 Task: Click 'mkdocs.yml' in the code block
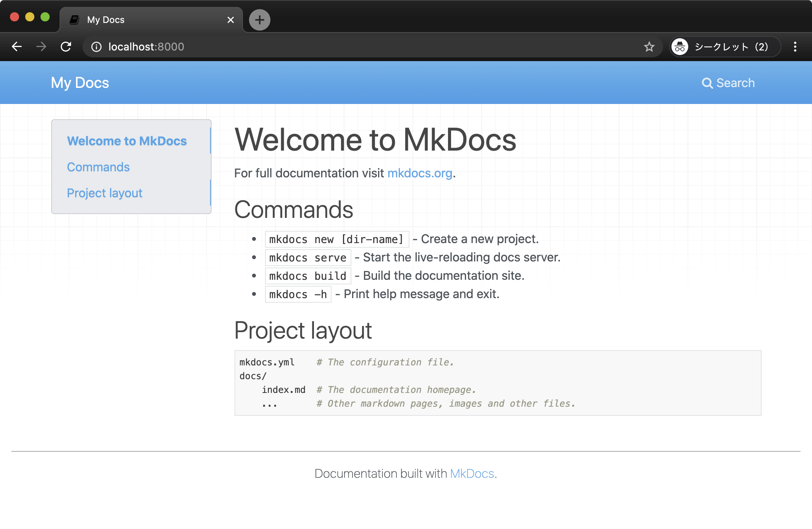267,362
